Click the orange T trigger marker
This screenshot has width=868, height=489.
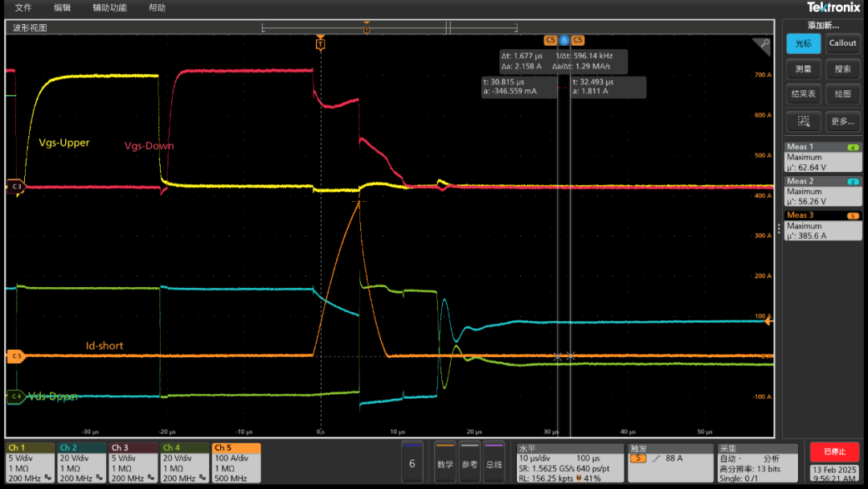pyautogui.click(x=321, y=44)
